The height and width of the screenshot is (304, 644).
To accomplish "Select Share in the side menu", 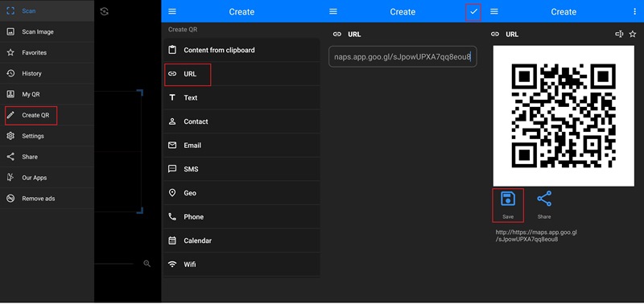I will tap(47, 157).
